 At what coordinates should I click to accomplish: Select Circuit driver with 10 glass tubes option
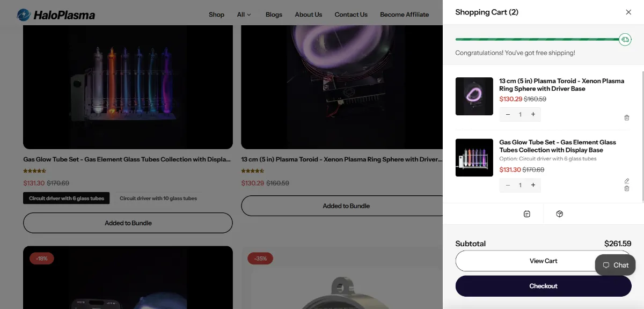tap(158, 198)
